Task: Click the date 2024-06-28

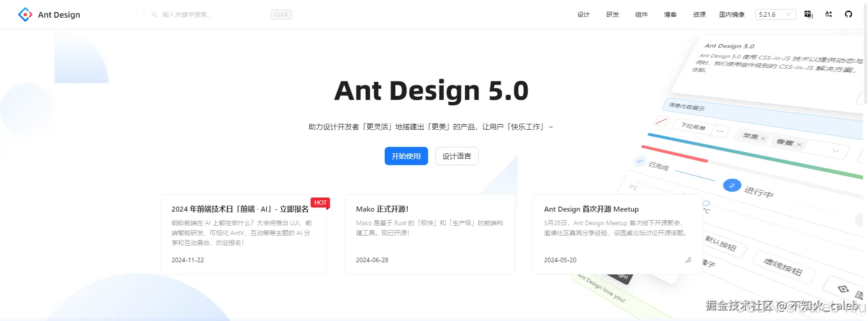Action: (x=372, y=260)
